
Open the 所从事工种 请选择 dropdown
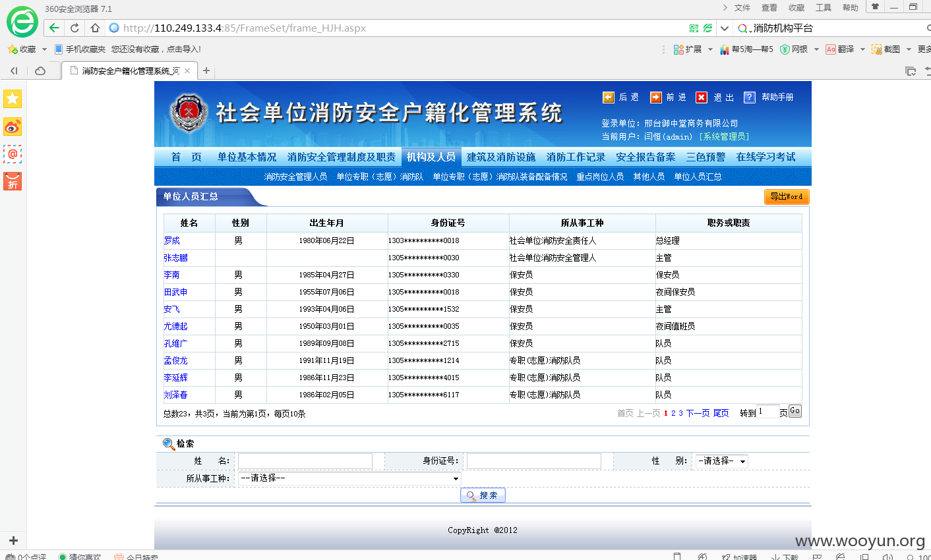(349, 478)
